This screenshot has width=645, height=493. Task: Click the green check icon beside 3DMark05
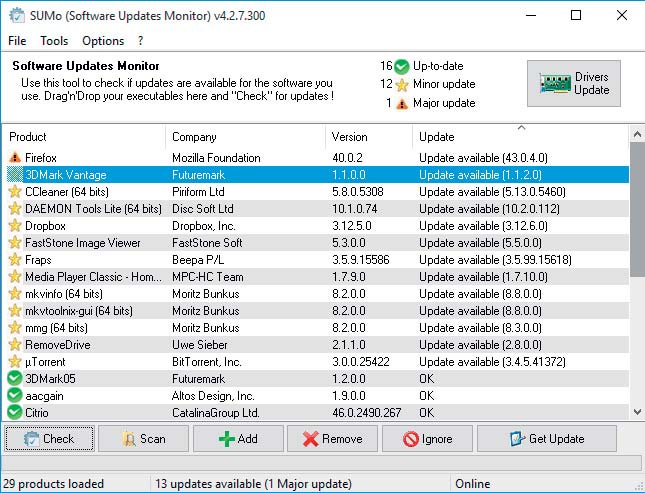(x=15, y=379)
